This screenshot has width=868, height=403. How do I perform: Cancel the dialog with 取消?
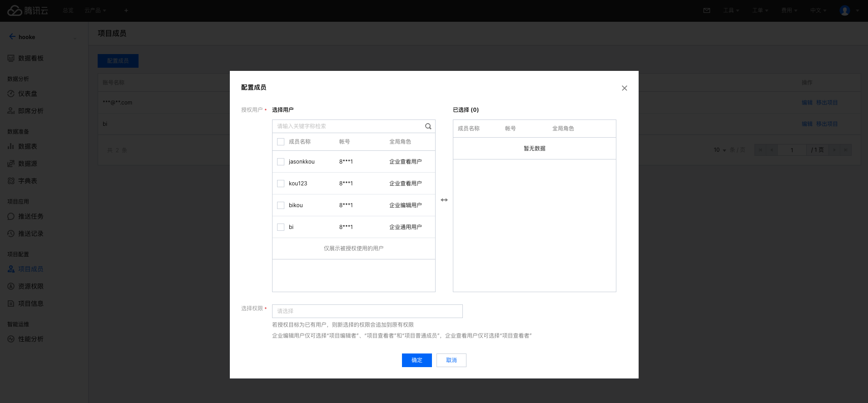[451, 360]
